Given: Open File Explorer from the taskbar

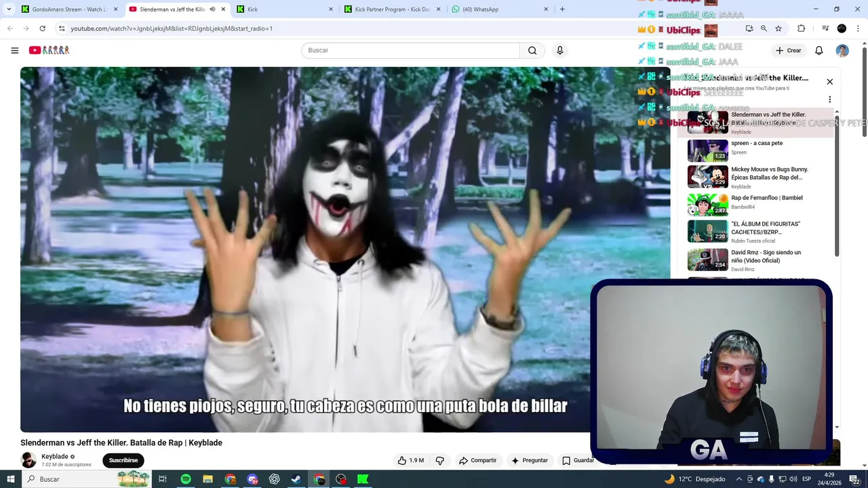Looking at the screenshot, I should [x=208, y=479].
